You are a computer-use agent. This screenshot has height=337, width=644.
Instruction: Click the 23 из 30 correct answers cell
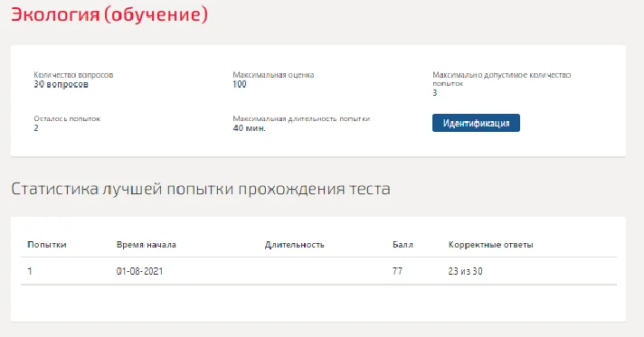pos(465,271)
